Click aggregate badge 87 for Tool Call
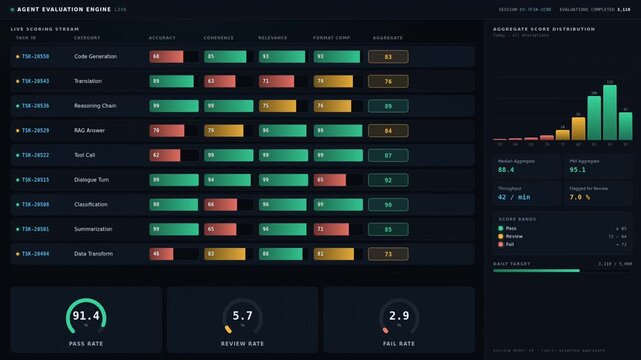This screenshot has height=360, width=641. [x=388, y=155]
